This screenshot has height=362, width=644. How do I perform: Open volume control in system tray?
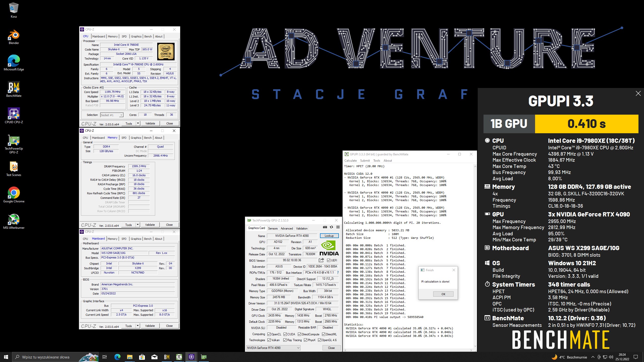tap(611, 357)
